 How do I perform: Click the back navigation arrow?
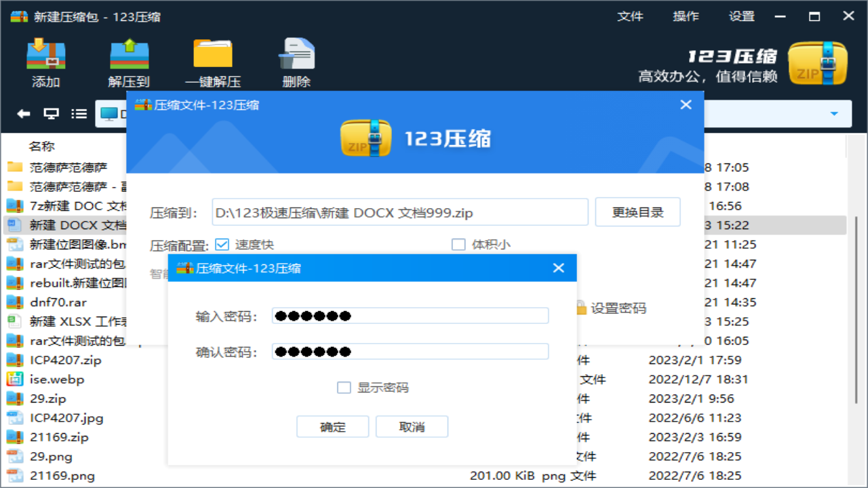22,113
